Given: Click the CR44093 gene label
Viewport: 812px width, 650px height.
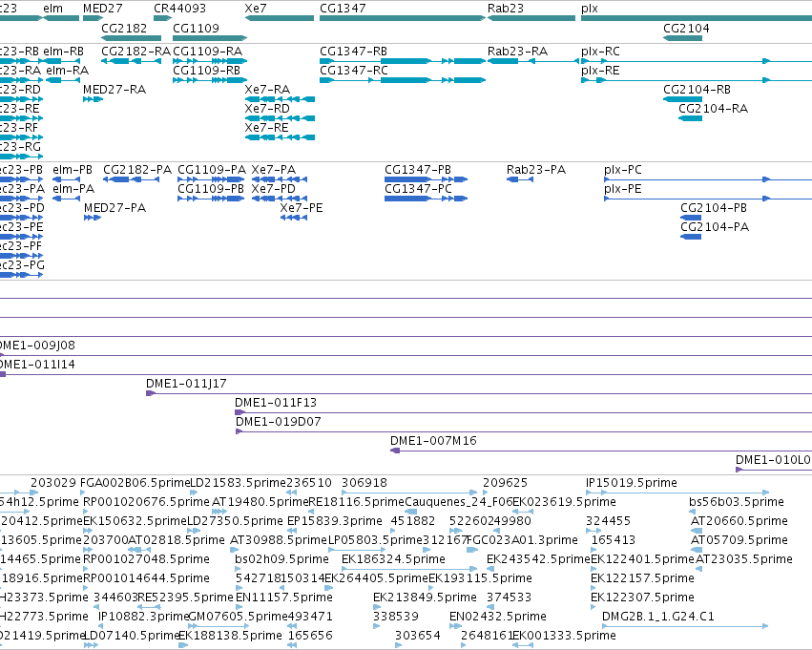Looking at the screenshot, I should 179,9.
